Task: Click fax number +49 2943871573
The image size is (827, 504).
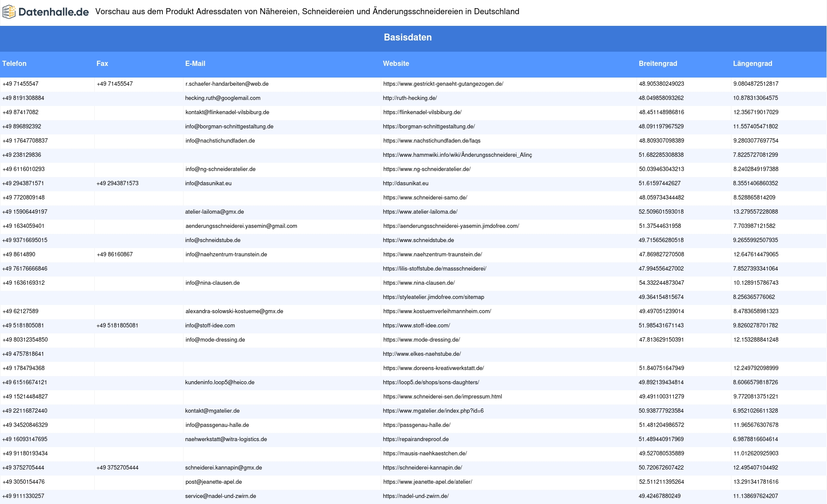Action: pos(118,184)
